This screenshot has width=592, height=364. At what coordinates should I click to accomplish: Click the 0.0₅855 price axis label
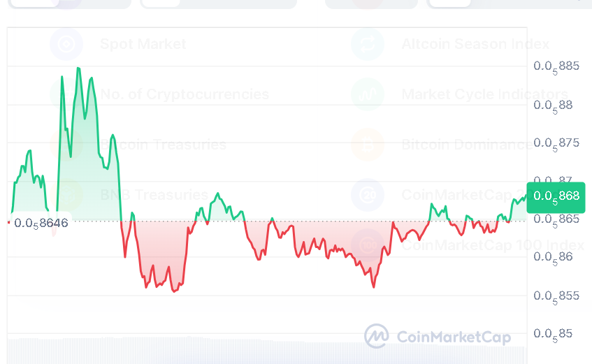(556, 296)
